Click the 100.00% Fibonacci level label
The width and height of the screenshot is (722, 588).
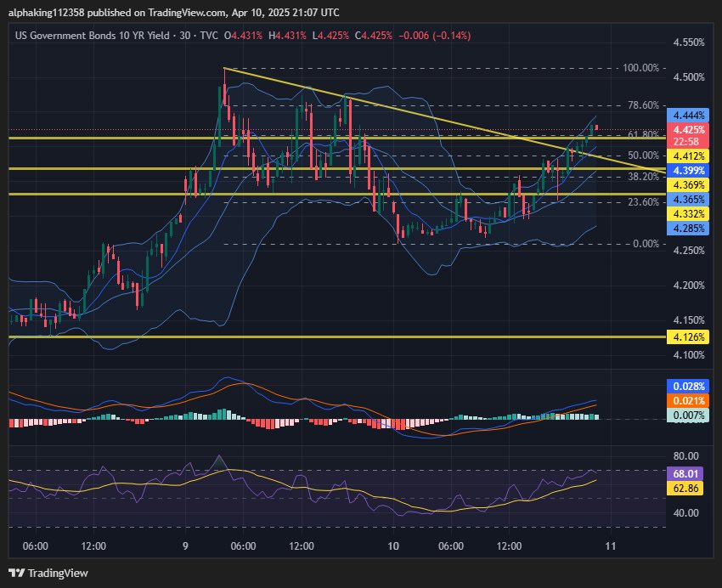(x=640, y=68)
